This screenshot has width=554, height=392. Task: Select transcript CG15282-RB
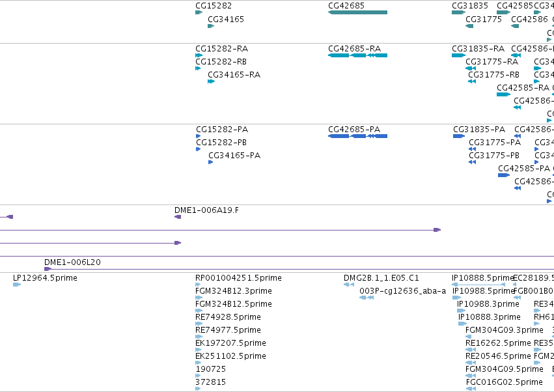pyautogui.click(x=221, y=61)
